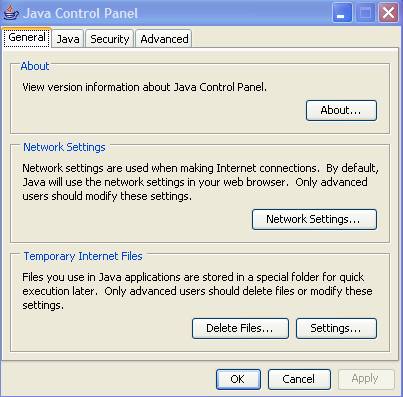403x397 pixels.
Task: Click the 'Temporary Internet Files' group heading
Action: [x=83, y=256]
